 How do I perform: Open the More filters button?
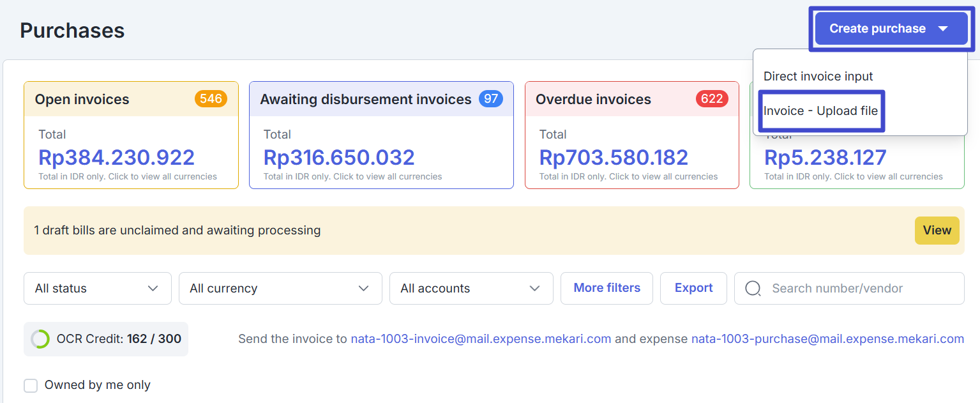[607, 289]
